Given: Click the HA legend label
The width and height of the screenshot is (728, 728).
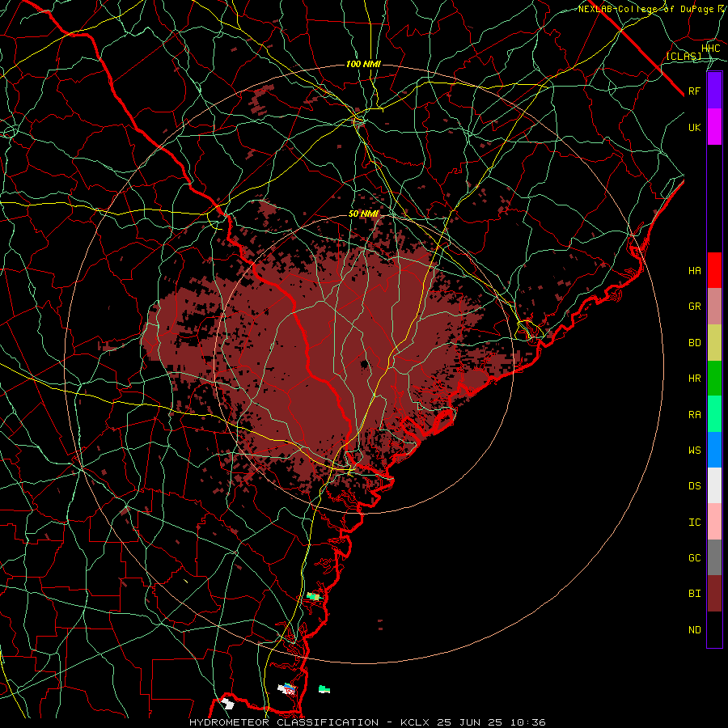Looking at the screenshot, I should (695, 271).
